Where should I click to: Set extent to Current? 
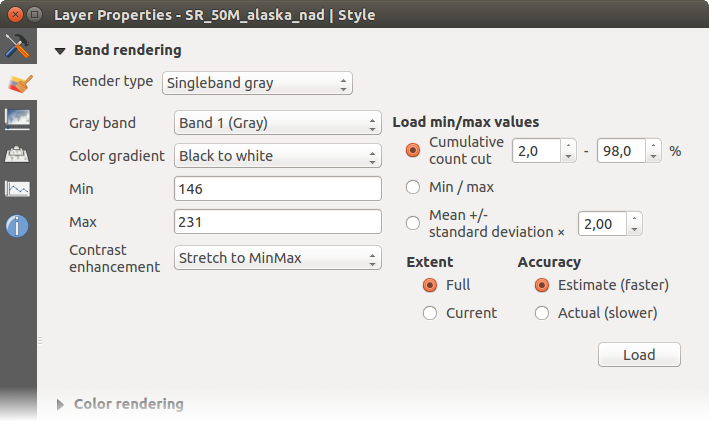point(430,313)
